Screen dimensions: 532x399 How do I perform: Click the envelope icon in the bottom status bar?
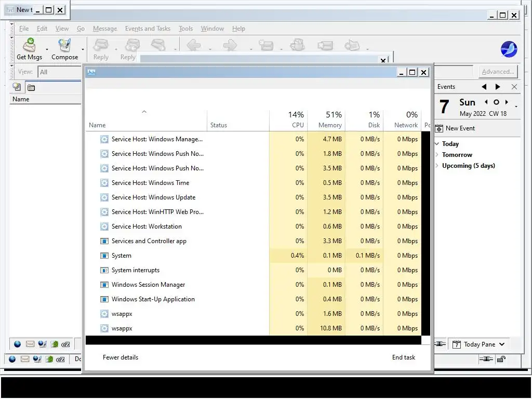(25, 359)
